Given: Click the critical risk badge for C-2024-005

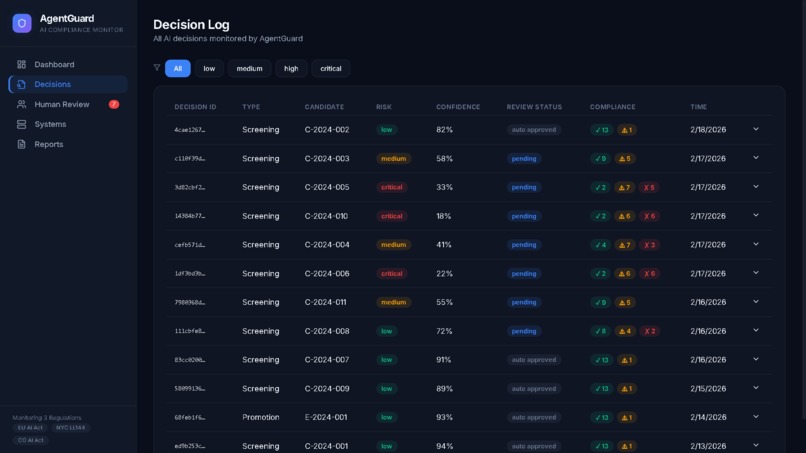Looking at the screenshot, I should (x=392, y=188).
